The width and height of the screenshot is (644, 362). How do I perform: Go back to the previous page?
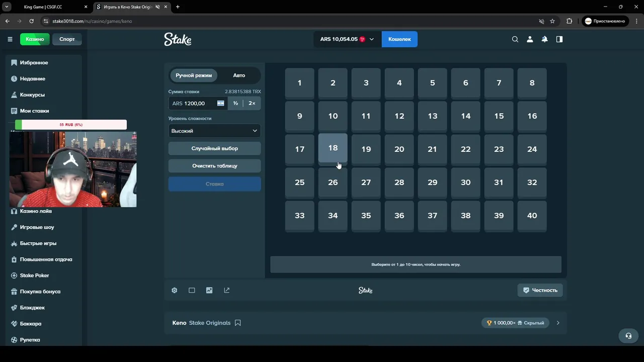click(7, 21)
